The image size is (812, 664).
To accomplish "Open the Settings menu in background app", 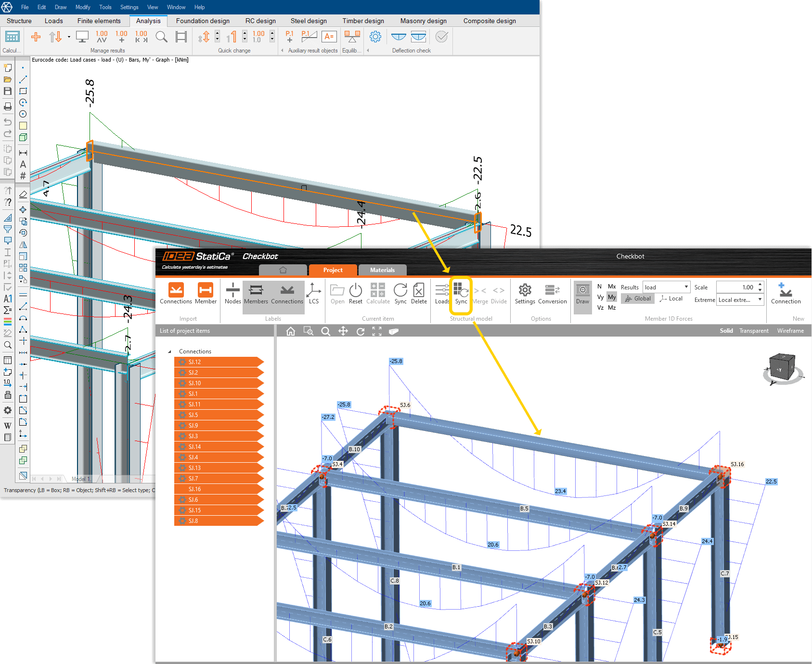I will 129,7.
